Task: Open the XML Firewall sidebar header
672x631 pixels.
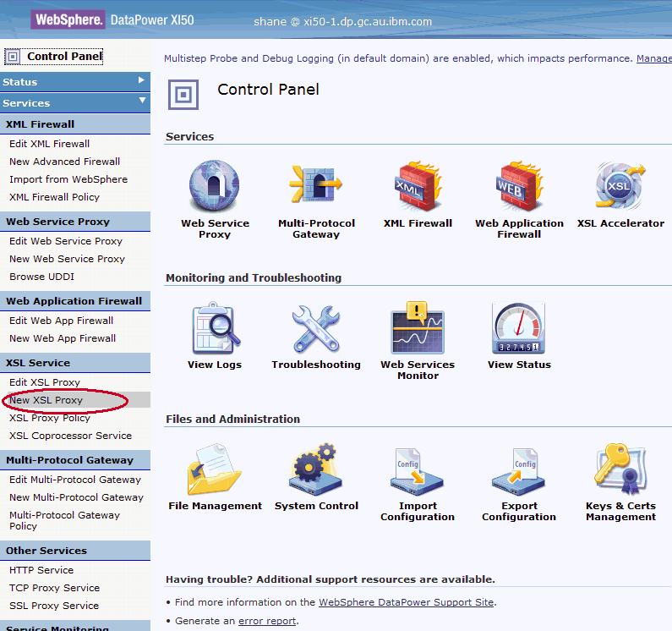Action: [x=75, y=124]
